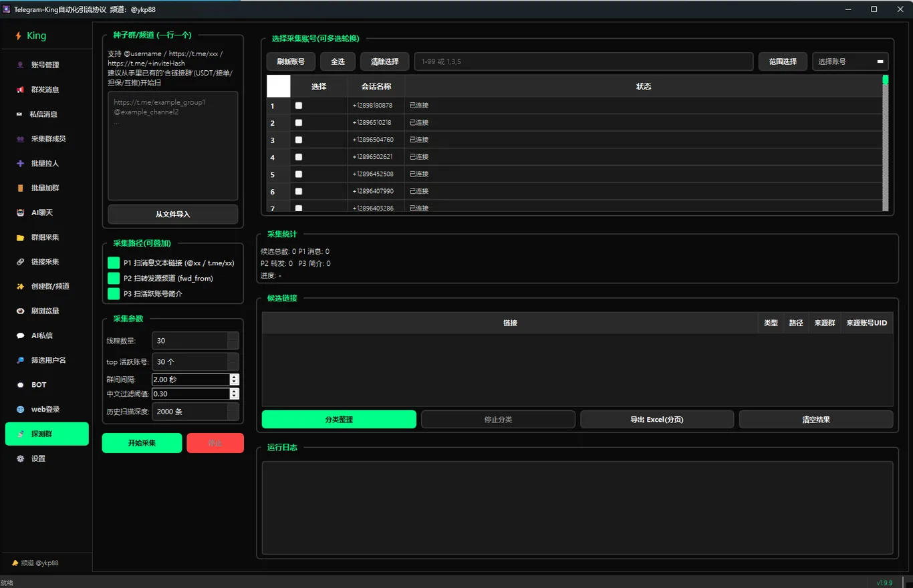Click the speech bubble icon for AI私信
Image resolution: width=913 pixels, height=588 pixels.
click(x=20, y=335)
